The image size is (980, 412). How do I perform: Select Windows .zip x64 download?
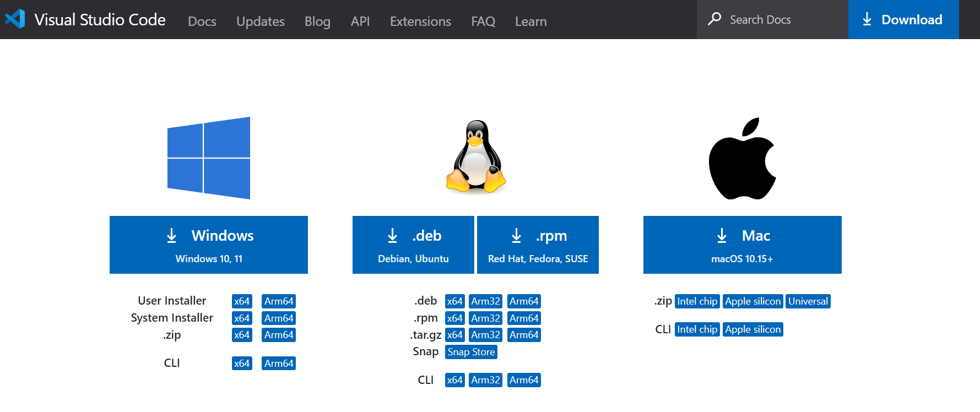tap(242, 335)
